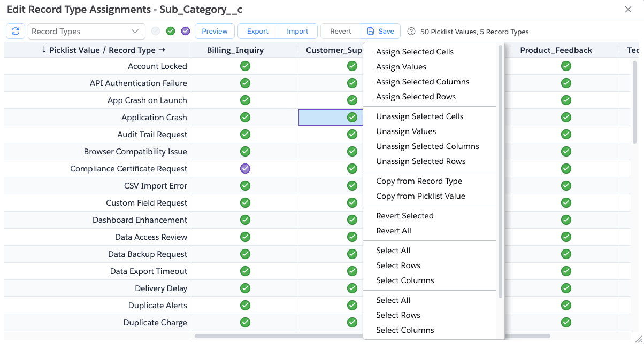Viewport: 644px width, 344px height.
Task: Click Product_Feedback check for Application Crash
Action: (x=566, y=118)
